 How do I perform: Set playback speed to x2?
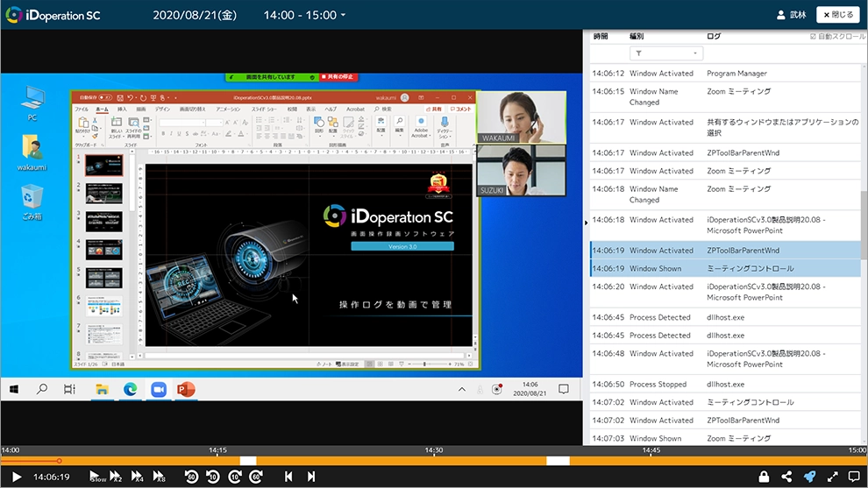(x=116, y=477)
